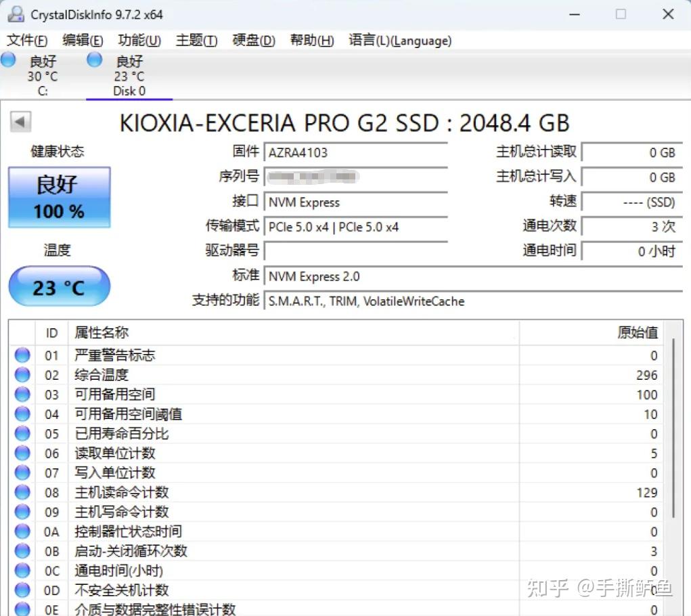The image size is (691, 616).
Task: Select the 主机读命令计数 attribute name
Action: tap(122, 493)
